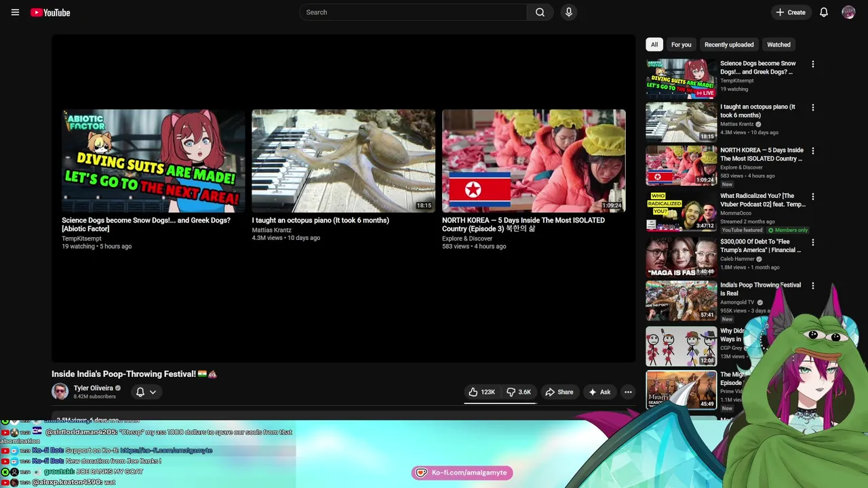Open Tyler Oliveira channel avatar
Screen dimensions: 868x488
click(60, 392)
